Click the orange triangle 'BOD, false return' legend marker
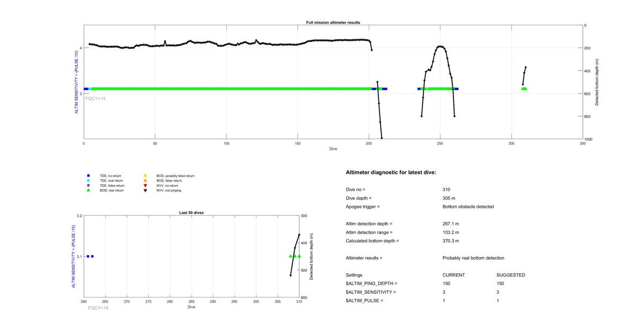 [x=145, y=180]
